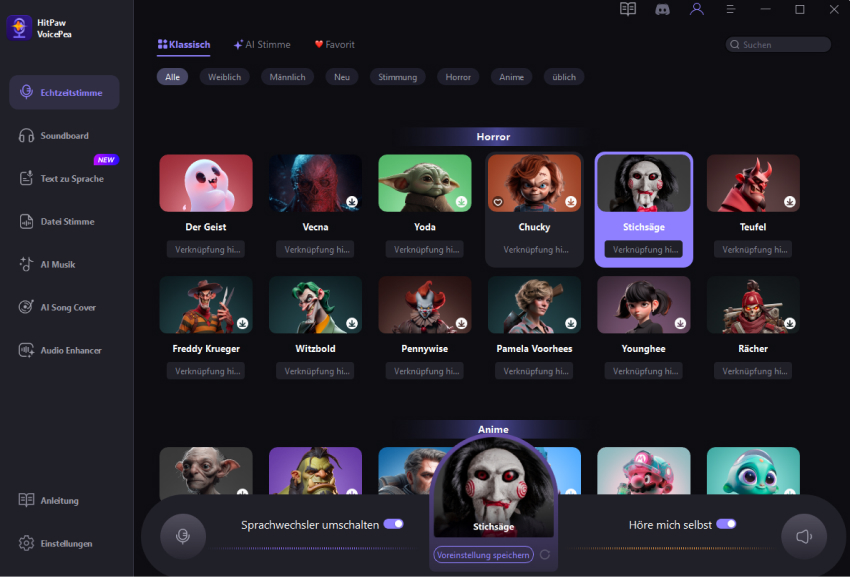The image size is (850, 577).
Task: Select the Alle filter chip
Action: (172, 77)
